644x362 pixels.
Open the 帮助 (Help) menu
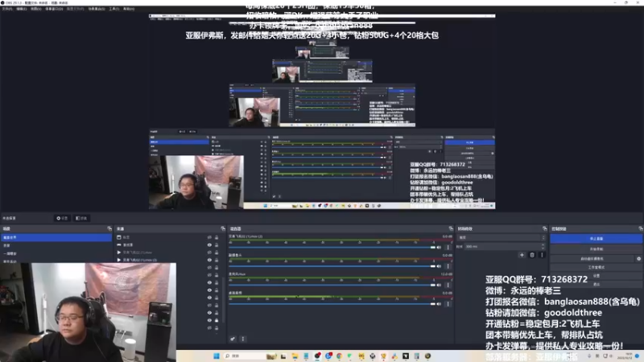pyautogui.click(x=129, y=9)
